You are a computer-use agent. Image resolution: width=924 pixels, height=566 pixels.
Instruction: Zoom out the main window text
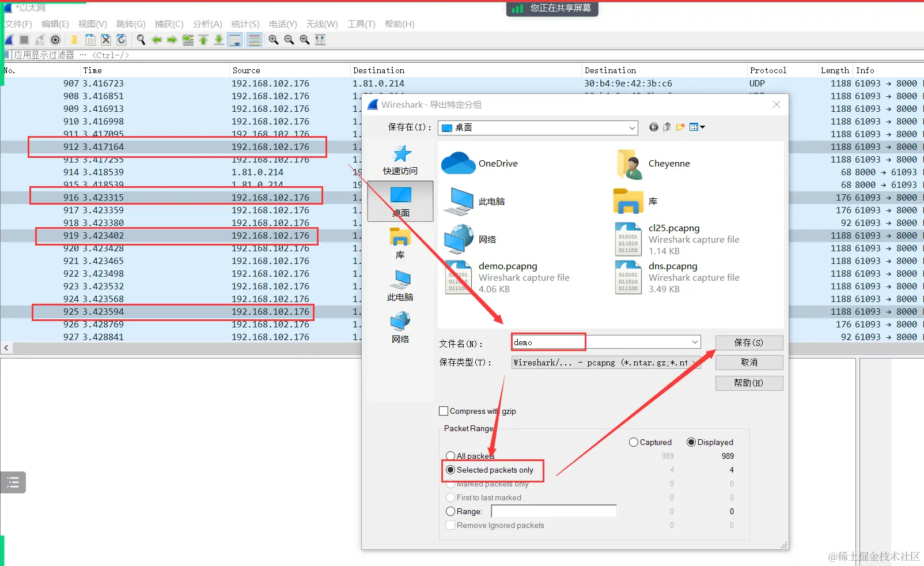289,40
